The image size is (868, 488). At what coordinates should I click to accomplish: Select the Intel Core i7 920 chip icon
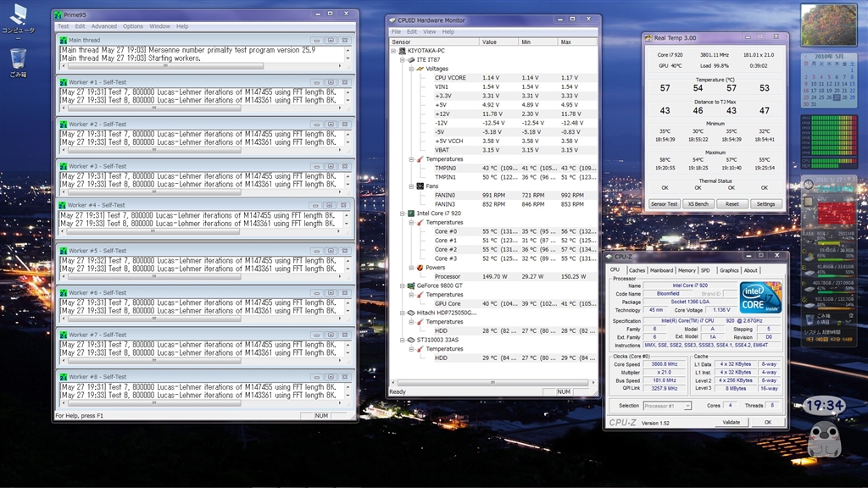coord(412,213)
